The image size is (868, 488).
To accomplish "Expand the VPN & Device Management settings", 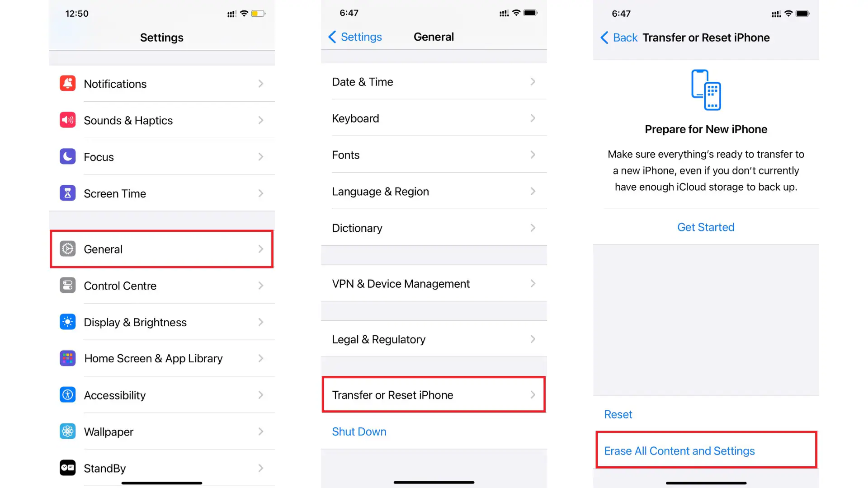I will (434, 284).
